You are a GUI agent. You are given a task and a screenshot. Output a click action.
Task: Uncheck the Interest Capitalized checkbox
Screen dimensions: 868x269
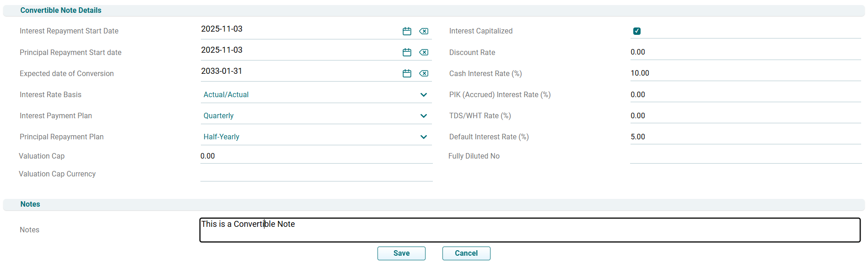coord(636,31)
